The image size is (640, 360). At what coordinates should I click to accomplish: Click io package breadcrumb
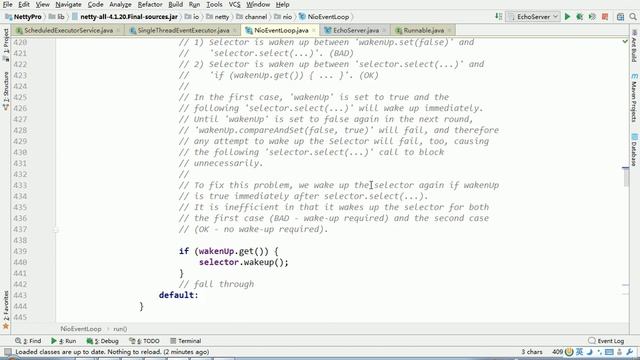coord(192,17)
